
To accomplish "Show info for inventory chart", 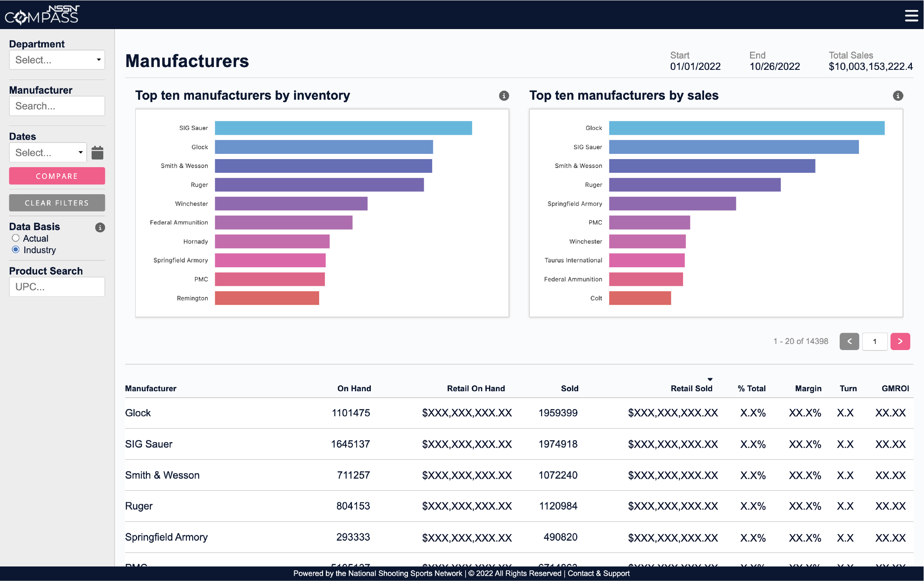I will pos(504,96).
